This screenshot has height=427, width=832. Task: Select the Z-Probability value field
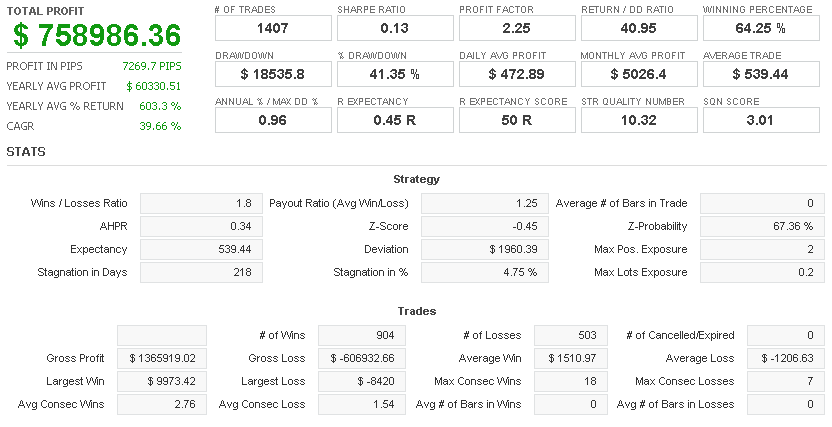pos(763,226)
